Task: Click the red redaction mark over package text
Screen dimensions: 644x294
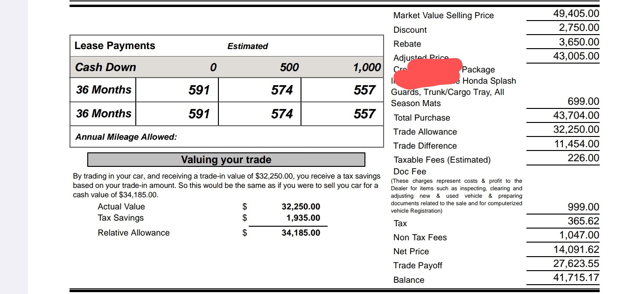Action: tap(428, 73)
